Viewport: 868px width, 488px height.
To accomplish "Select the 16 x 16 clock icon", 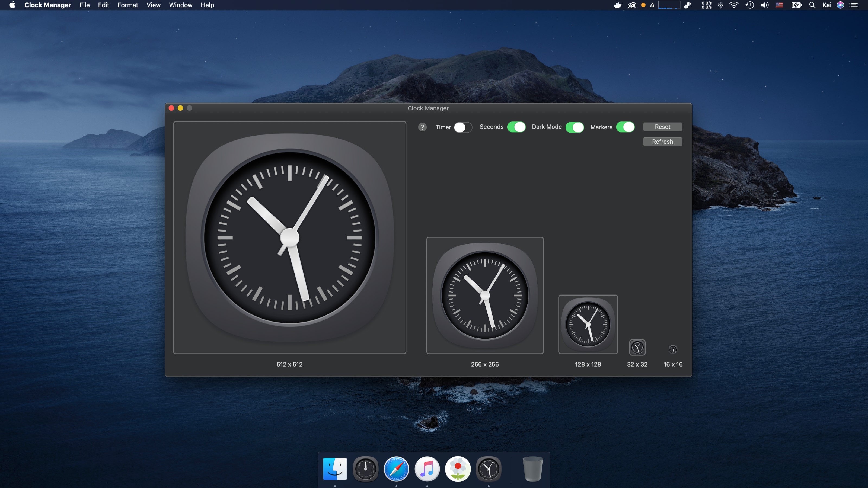I will pyautogui.click(x=673, y=349).
